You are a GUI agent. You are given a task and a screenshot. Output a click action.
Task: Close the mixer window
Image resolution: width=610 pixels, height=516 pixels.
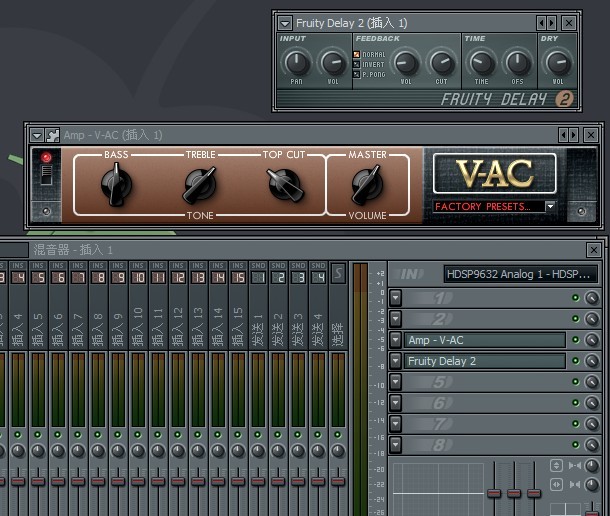click(x=594, y=250)
